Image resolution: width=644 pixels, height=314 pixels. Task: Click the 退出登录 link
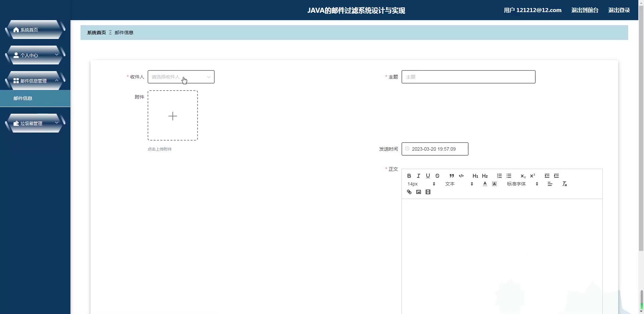(619, 10)
